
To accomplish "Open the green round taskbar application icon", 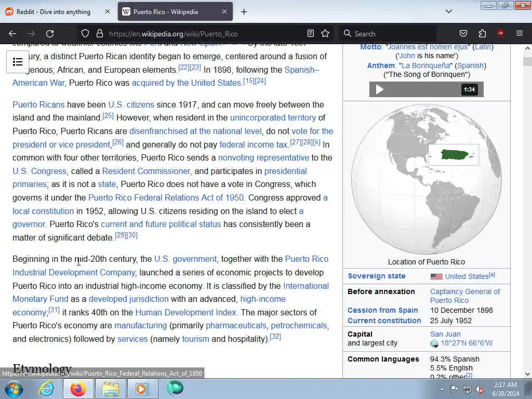I will (x=175, y=388).
